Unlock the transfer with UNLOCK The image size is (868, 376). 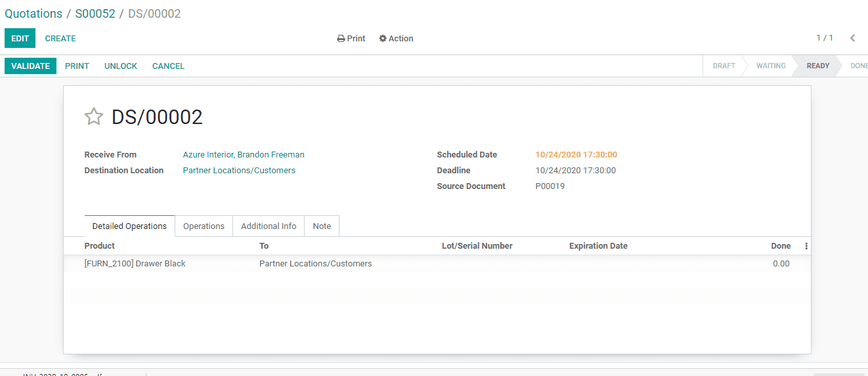121,66
